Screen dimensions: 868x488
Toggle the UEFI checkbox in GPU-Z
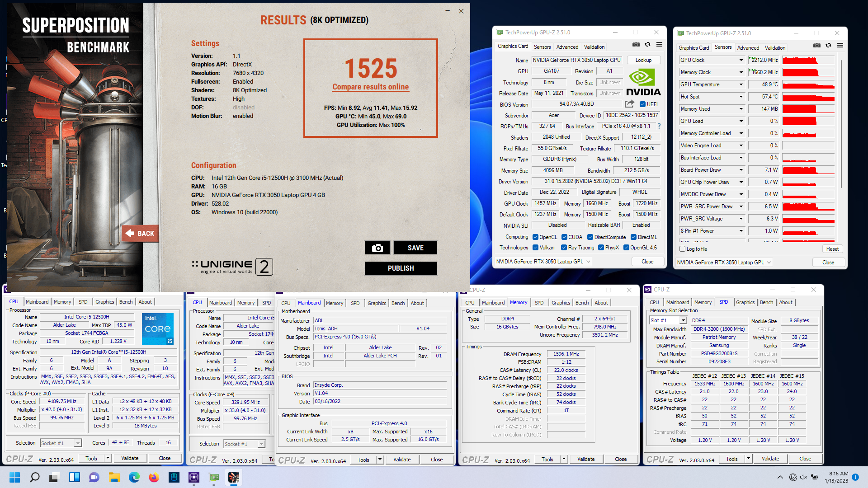(642, 104)
